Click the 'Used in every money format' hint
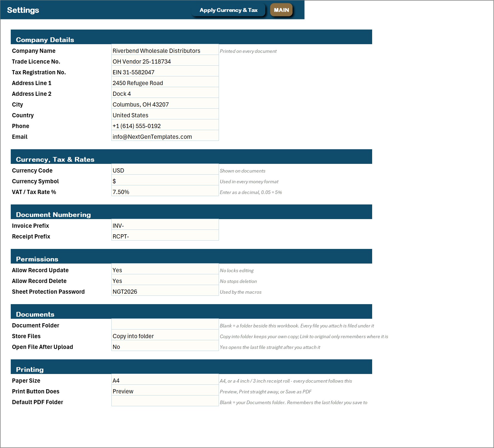Viewport: 494px width, 448px height. click(249, 182)
